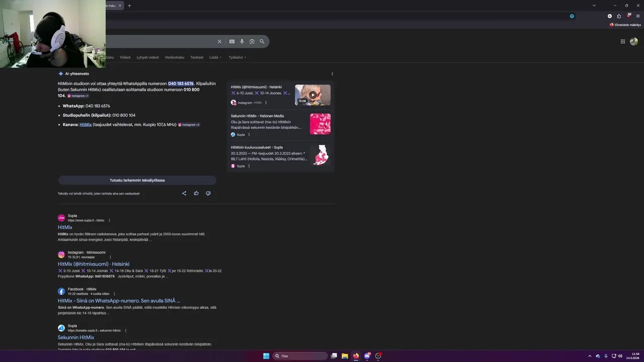Open the on-screen keyboard input tool
Image resolution: width=644 pixels, height=362 pixels.
232,41
